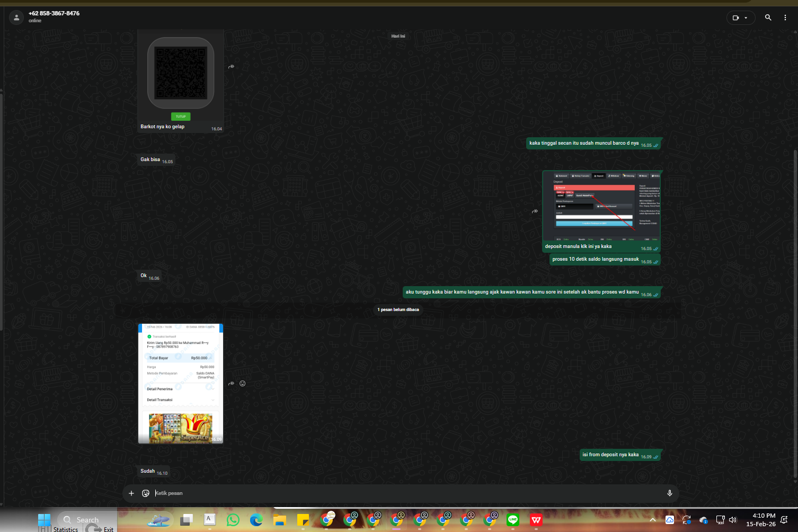This screenshot has height=532, width=798.
Task: Start a video call from the header
Action: (735, 17)
